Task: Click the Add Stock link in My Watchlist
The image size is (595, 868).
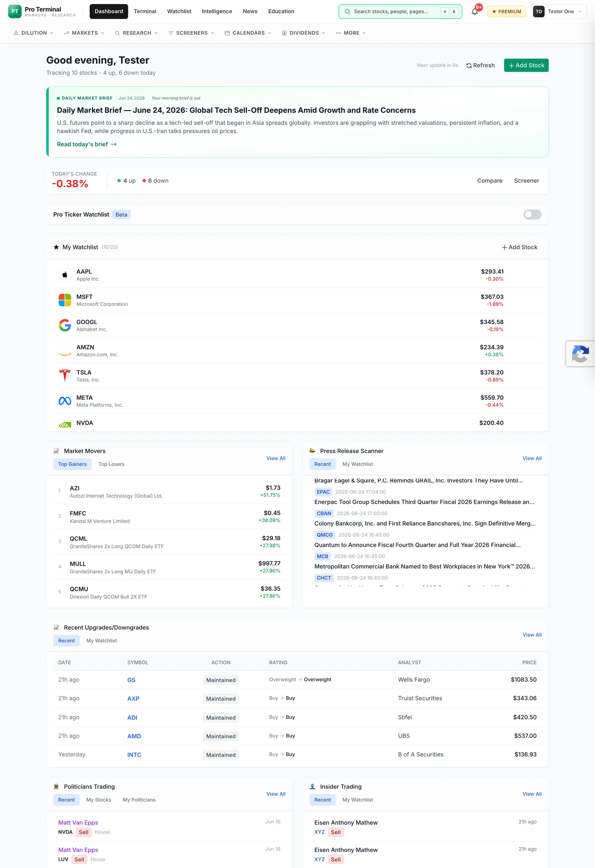Action: (519, 247)
